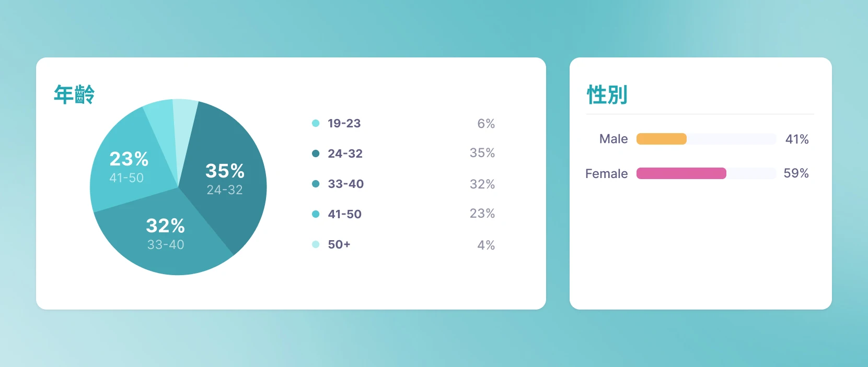Click the 50+ legend color dot
The image size is (868, 367).
tap(316, 244)
